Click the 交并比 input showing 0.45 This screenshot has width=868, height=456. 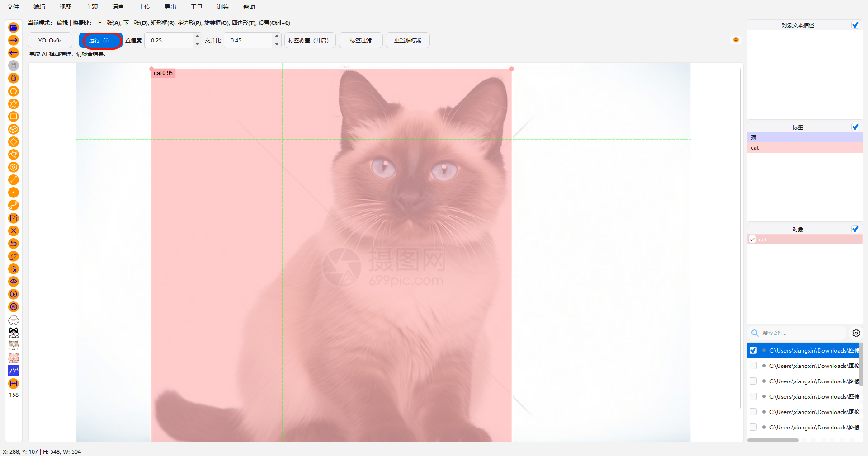click(249, 40)
